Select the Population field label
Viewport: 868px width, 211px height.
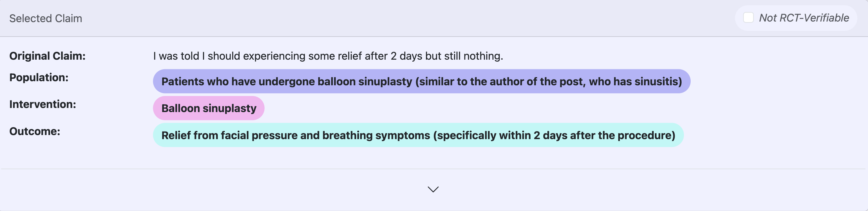point(39,77)
